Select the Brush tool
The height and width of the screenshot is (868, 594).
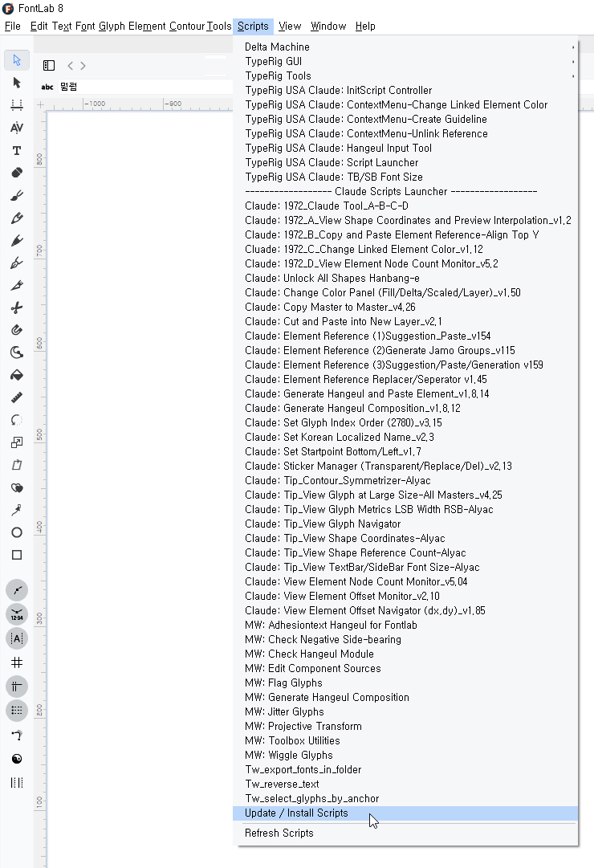point(17,195)
